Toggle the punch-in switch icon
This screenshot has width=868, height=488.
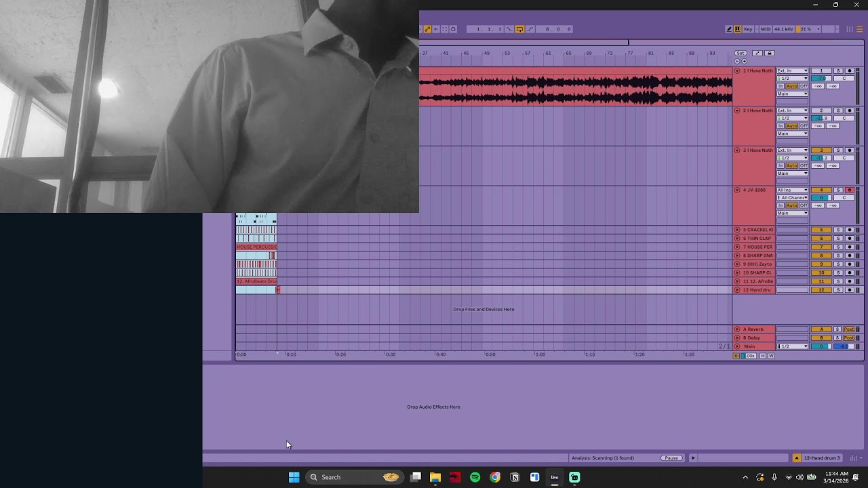click(x=509, y=29)
